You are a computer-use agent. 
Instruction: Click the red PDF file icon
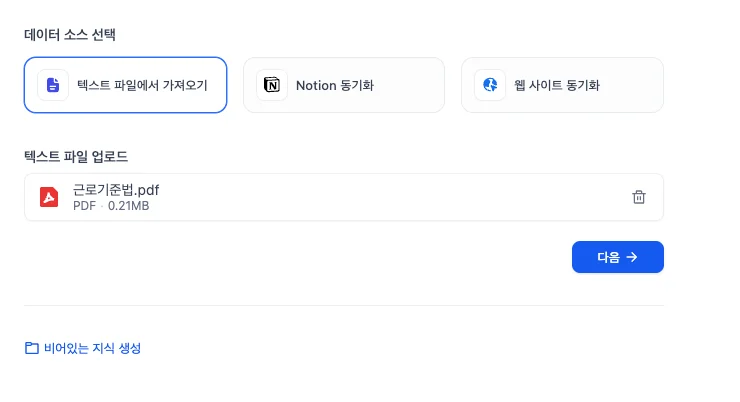[x=49, y=197]
